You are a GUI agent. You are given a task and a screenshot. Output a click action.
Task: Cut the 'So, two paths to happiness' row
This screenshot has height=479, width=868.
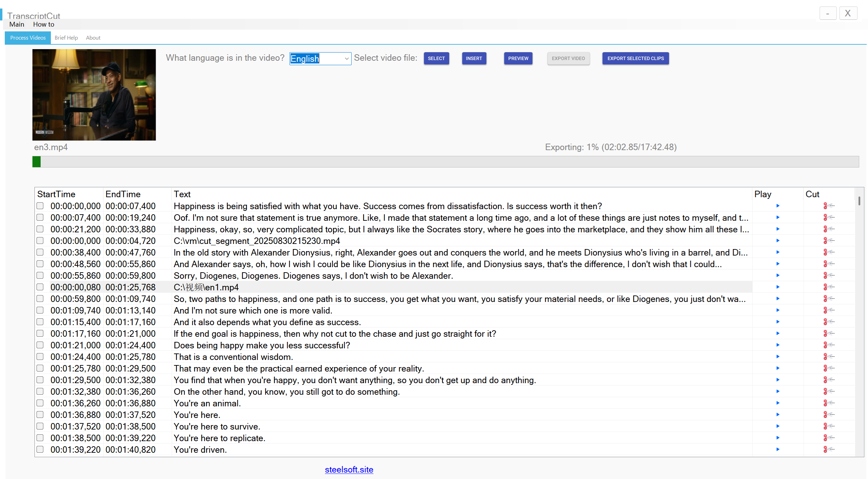click(829, 299)
